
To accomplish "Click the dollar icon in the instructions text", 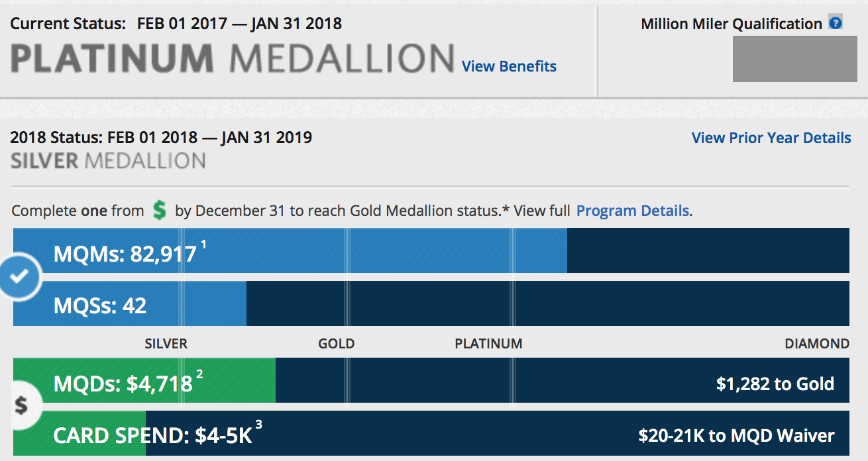I will pyautogui.click(x=158, y=209).
